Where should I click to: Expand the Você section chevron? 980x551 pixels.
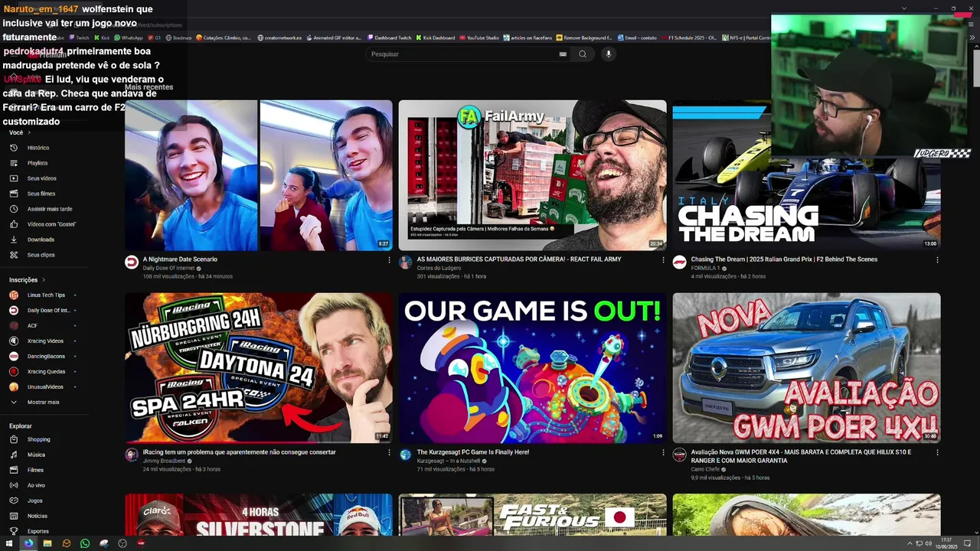29,132
